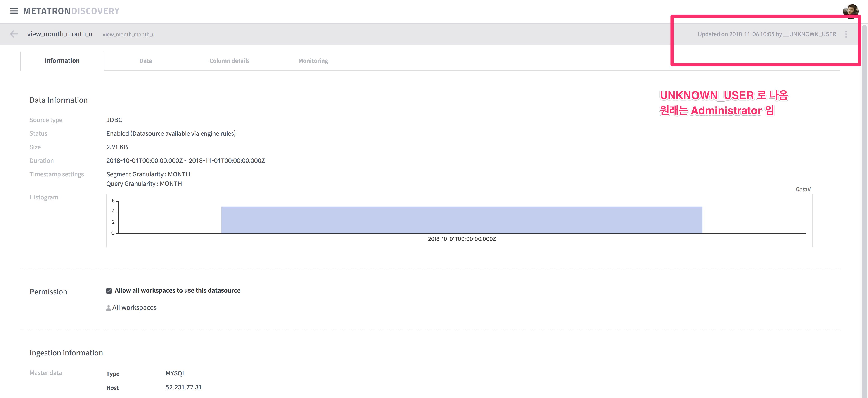The height and width of the screenshot is (398, 868).
Task: Click the All workspaces label
Action: [x=134, y=308]
